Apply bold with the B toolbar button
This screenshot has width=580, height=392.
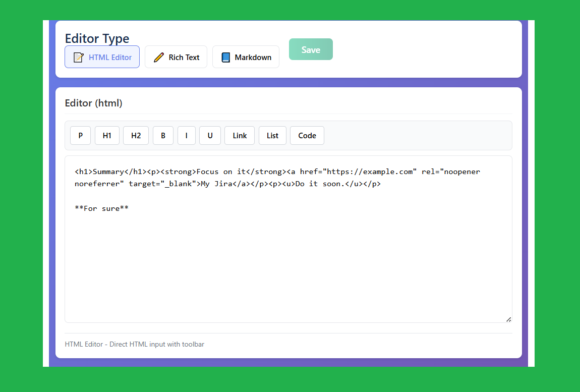(x=163, y=135)
